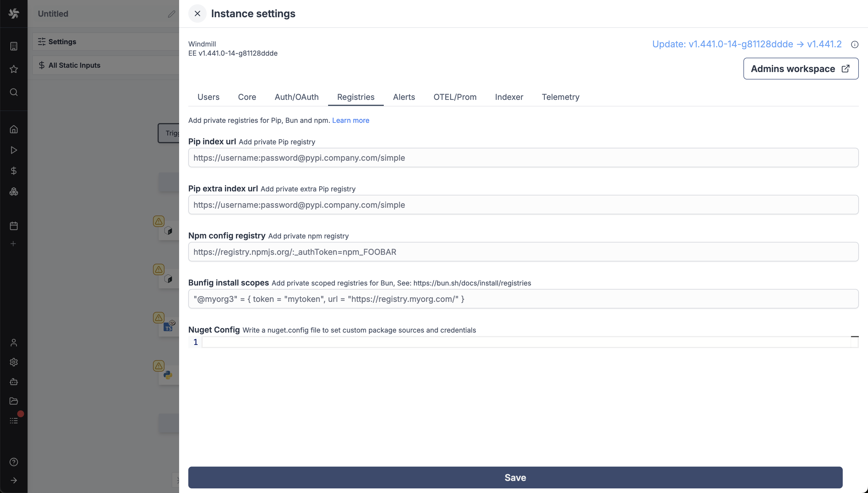The height and width of the screenshot is (493, 868).
Task: Focus the Npm config registry field
Action: [523, 252]
